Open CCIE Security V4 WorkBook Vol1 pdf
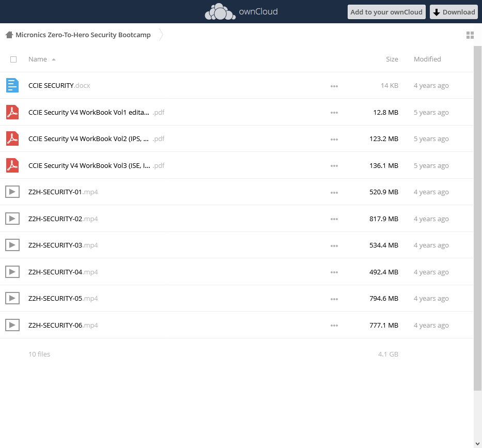Viewport: 482px width, 448px height. 96,112
